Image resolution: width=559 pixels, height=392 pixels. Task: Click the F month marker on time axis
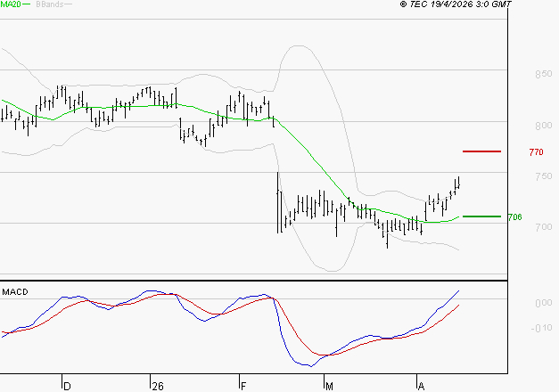click(x=243, y=387)
